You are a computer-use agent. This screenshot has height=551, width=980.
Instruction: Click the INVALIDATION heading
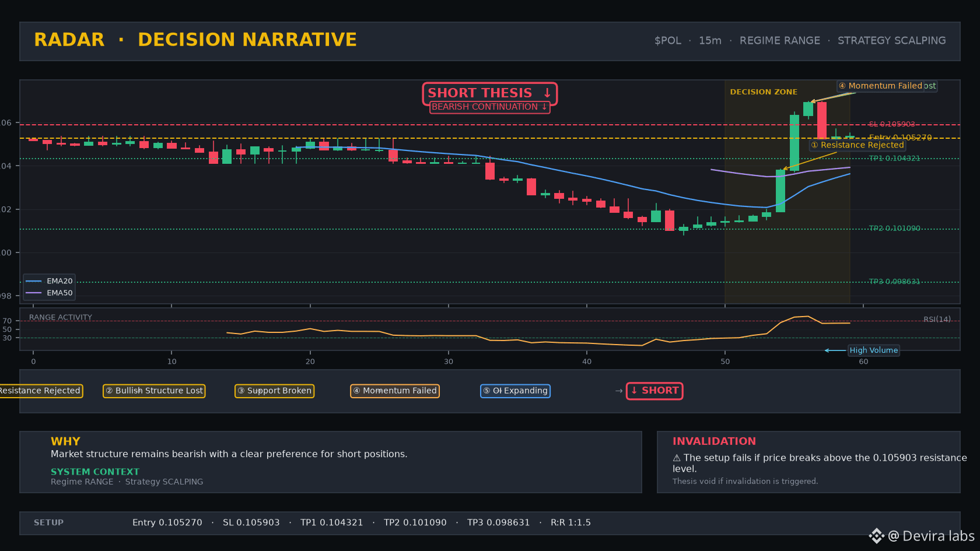[714, 441]
